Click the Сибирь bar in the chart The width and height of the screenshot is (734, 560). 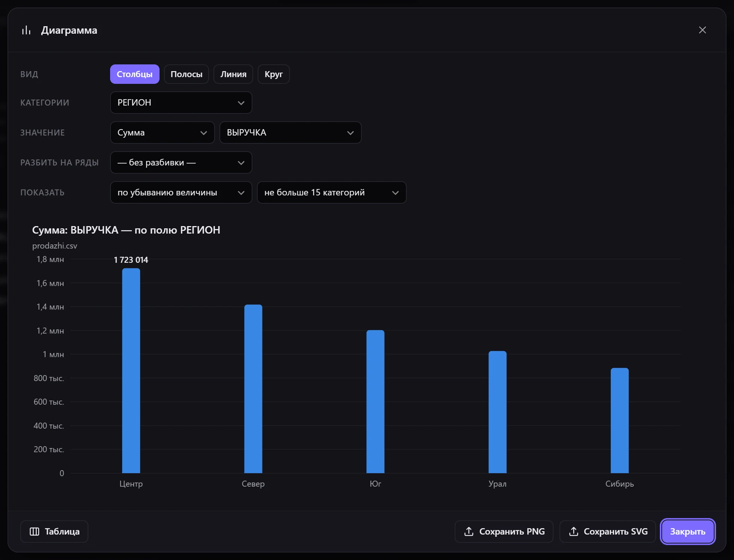[x=619, y=420]
